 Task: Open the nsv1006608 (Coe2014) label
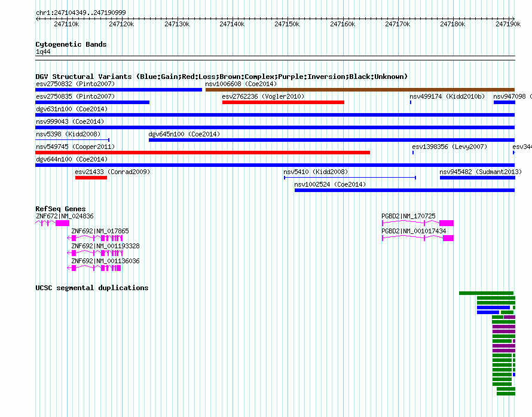(241, 84)
